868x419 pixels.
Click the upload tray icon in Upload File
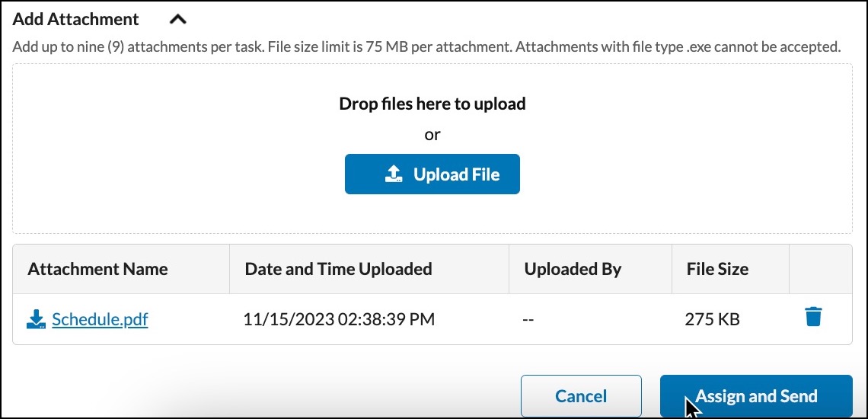click(393, 174)
